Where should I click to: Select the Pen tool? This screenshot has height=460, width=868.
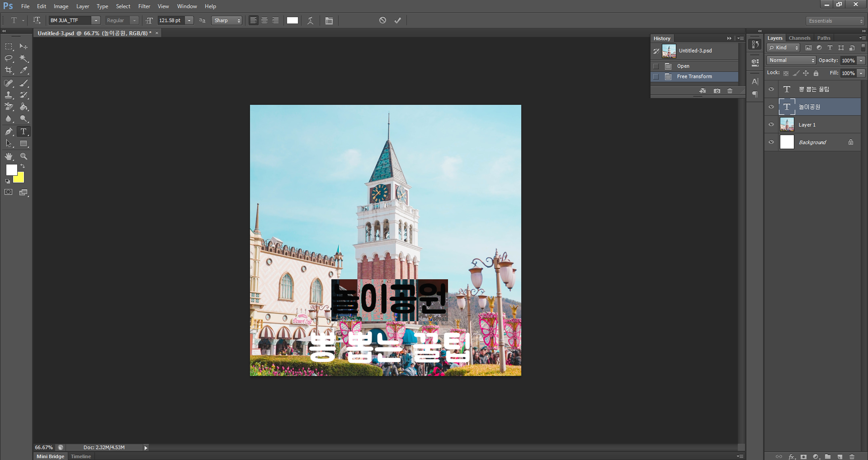(x=9, y=131)
